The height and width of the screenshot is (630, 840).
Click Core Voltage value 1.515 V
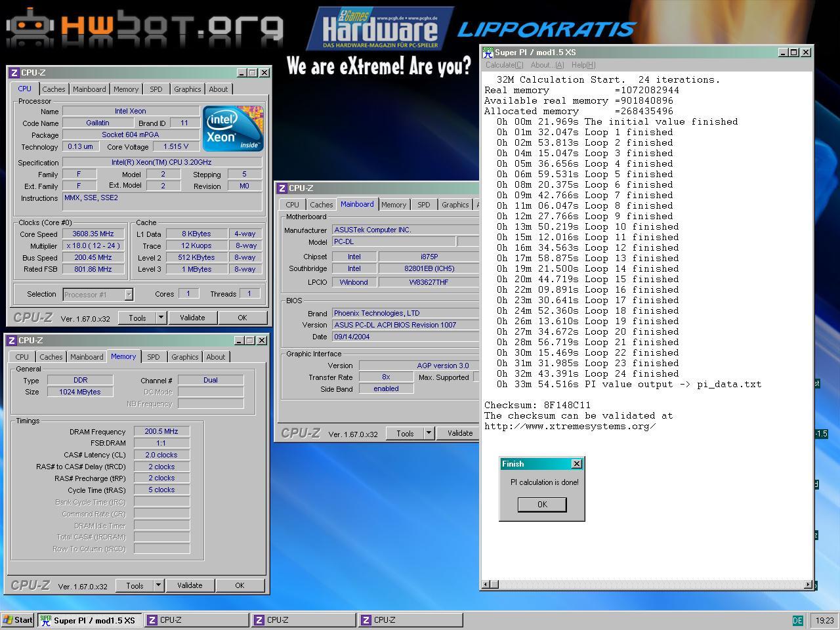[176, 146]
